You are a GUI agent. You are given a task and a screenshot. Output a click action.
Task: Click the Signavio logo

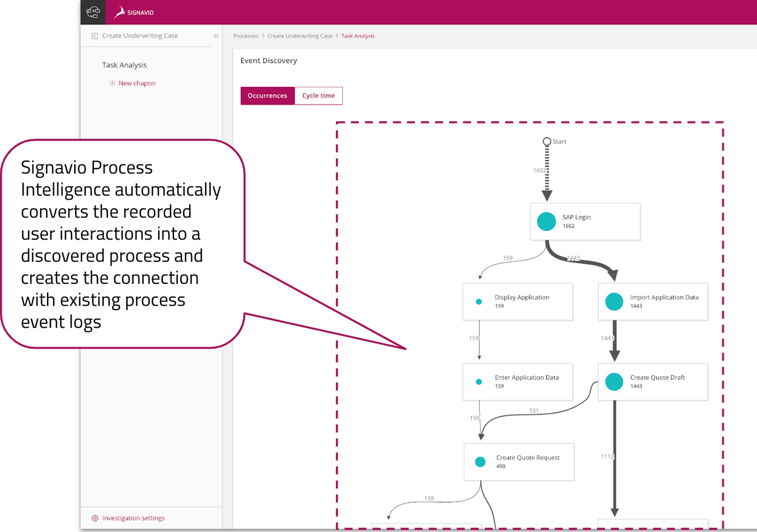[134, 12]
